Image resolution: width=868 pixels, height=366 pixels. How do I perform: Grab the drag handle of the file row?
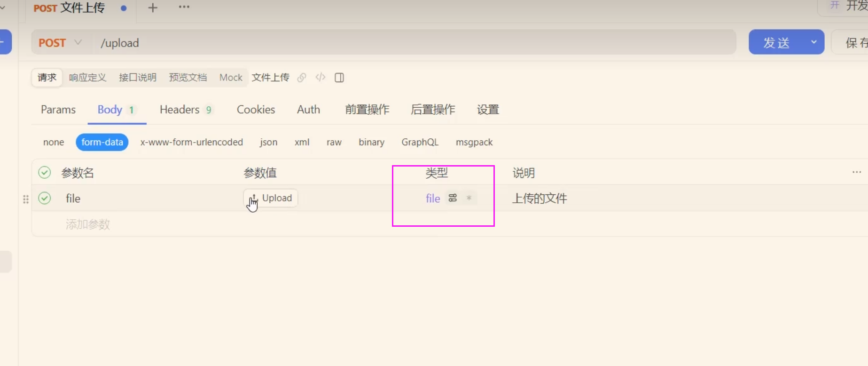[x=26, y=199]
